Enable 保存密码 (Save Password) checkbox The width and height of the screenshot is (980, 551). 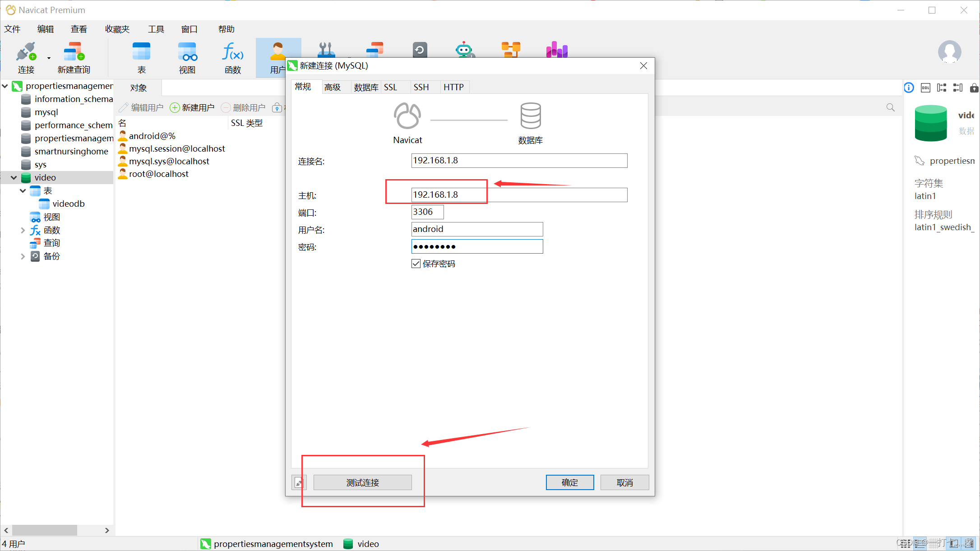tap(415, 264)
